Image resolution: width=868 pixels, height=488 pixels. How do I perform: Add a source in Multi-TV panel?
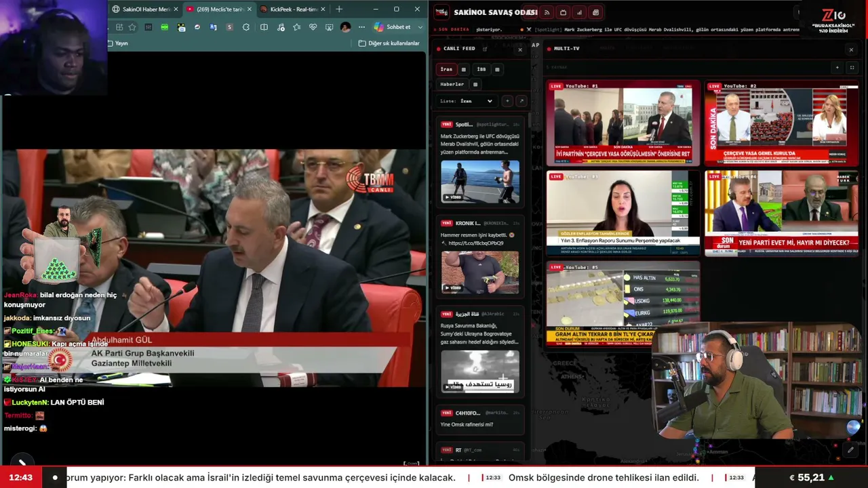pos(837,68)
